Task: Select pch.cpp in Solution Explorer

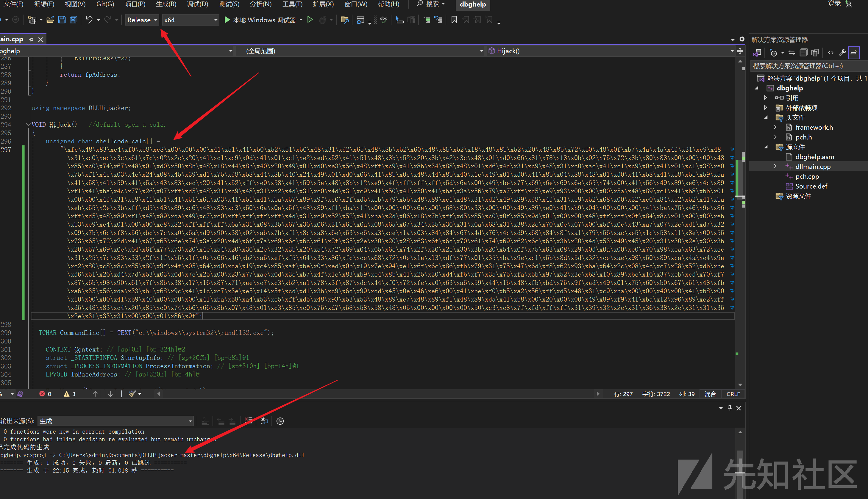Action: tap(807, 176)
